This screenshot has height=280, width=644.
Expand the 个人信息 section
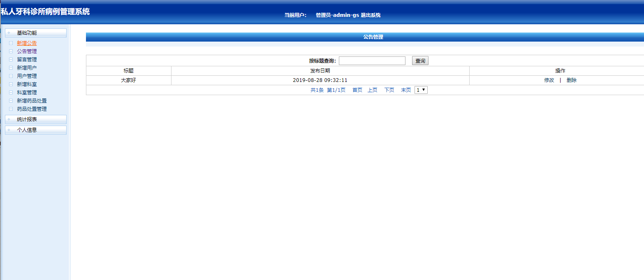coord(35,130)
